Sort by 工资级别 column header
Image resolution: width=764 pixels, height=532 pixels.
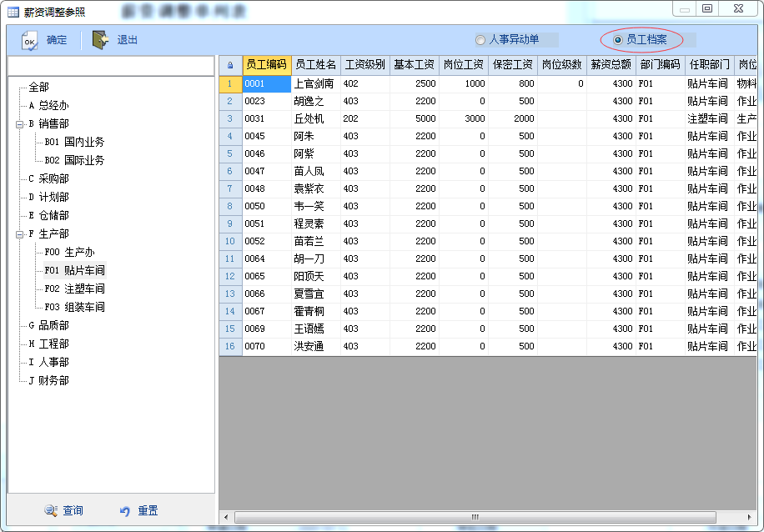tap(365, 65)
